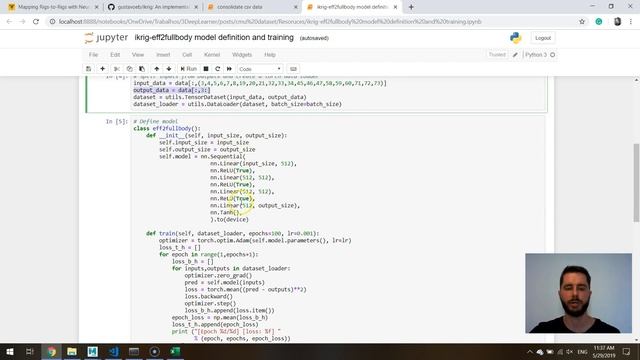Click the notebook vertical scrollbar

636,182
